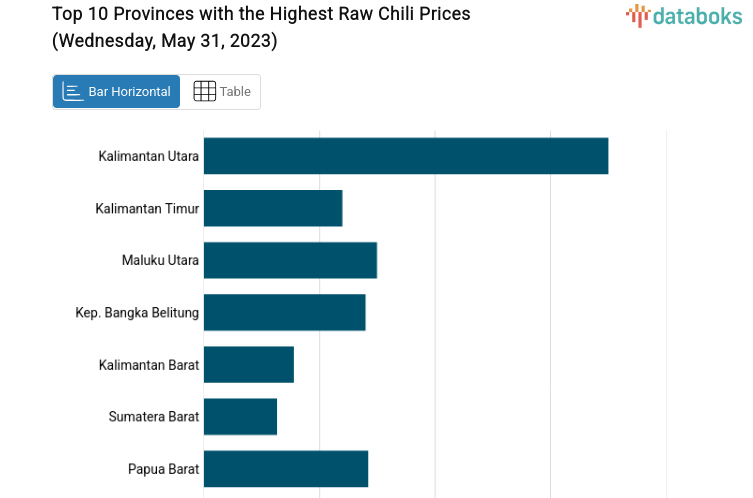
Task: Click the Papua Barat axis label
Action: (x=163, y=468)
